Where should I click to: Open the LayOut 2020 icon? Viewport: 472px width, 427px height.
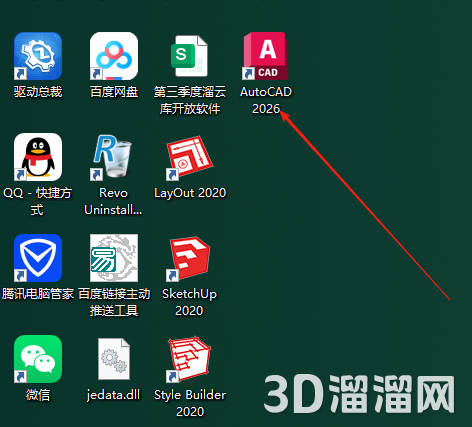coord(190,157)
